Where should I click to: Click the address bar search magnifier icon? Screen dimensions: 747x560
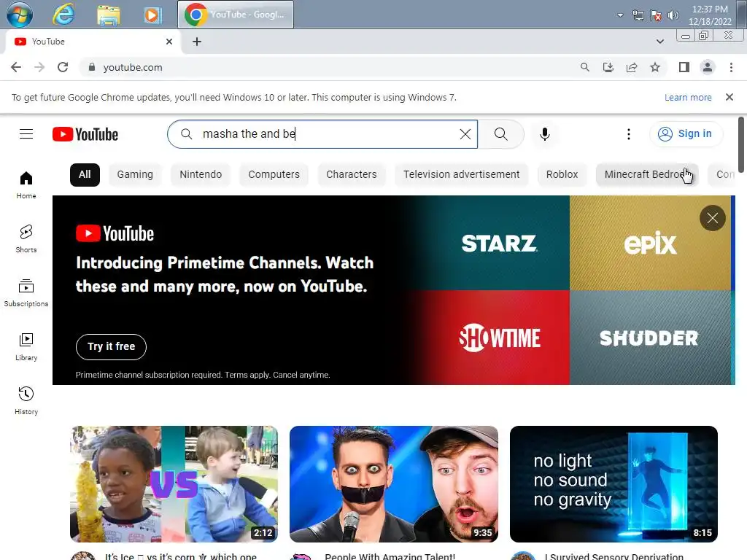point(584,67)
